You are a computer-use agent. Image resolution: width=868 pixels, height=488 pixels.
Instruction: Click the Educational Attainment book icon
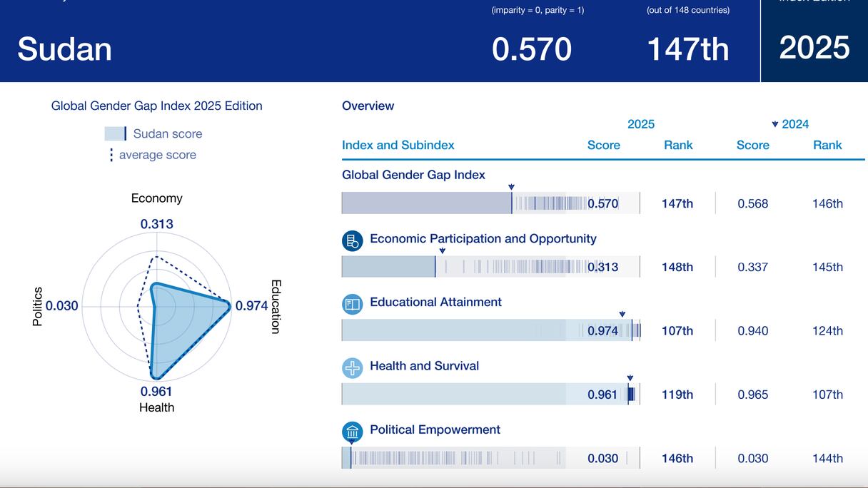pos(353,304)
